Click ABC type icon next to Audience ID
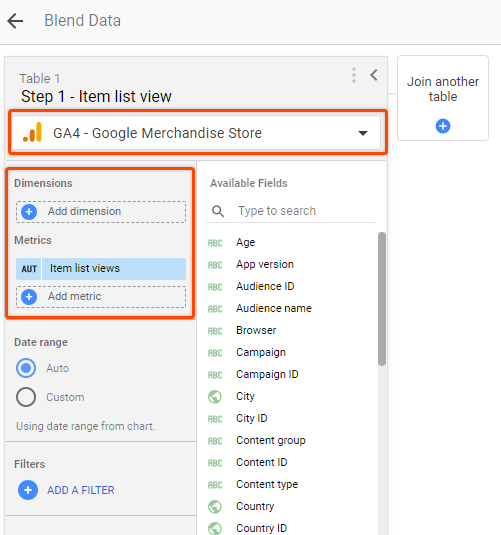 (x=215, y=287)
